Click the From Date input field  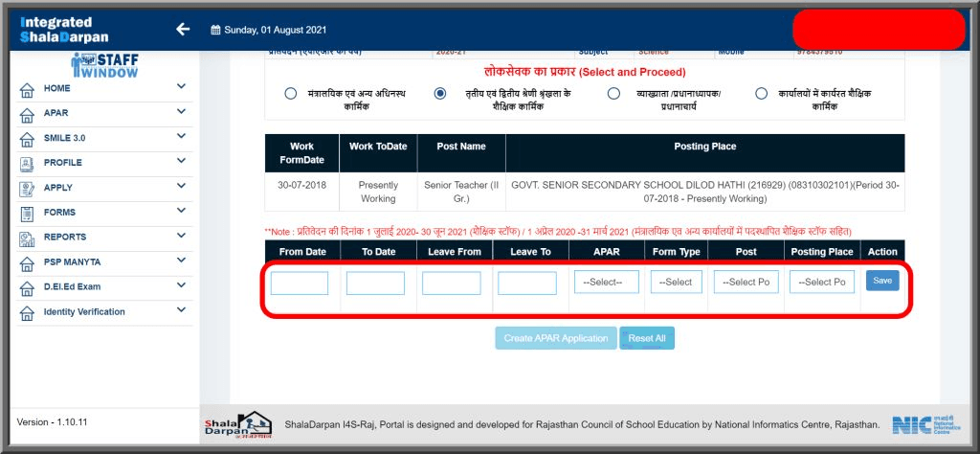click(x=299, y=284)
